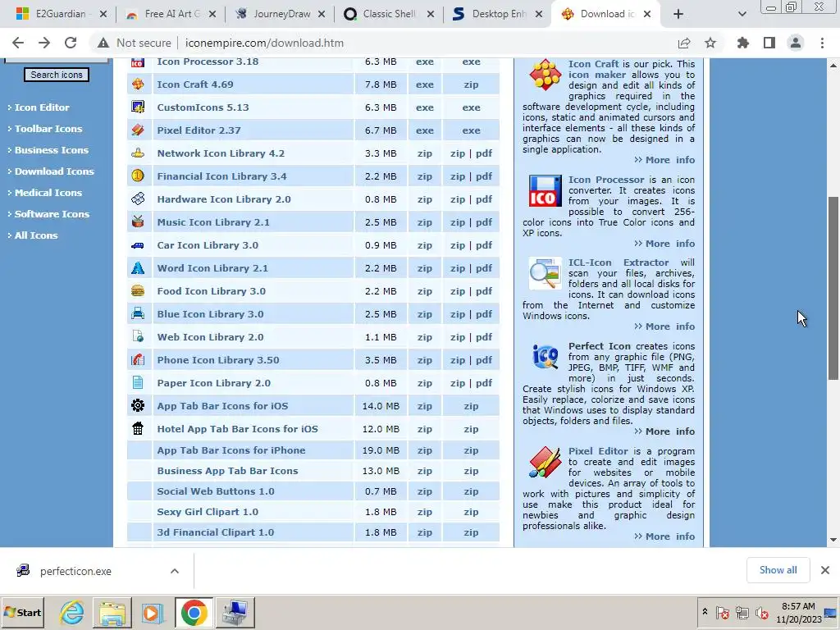Open Windows Explorer folder on taskbar
This screenshot has width=840, height=630.
coord(112,612)
